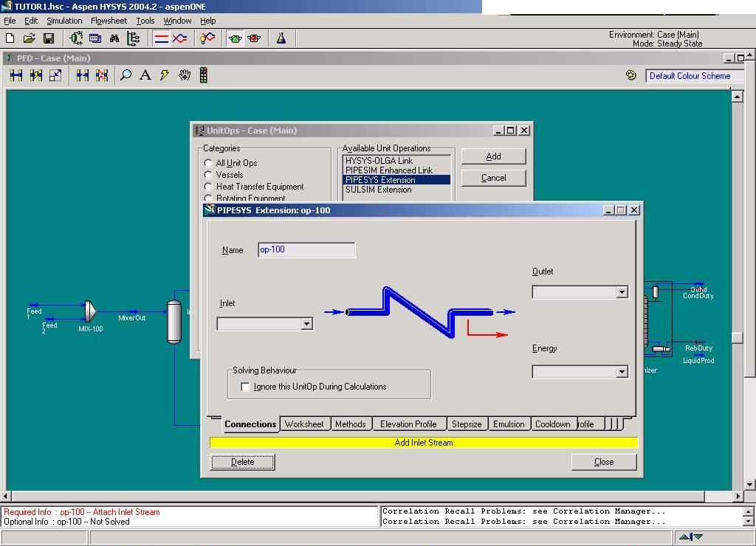Click the 'Attach Inlet Stream' required info message

pyautogui.click(x=82, y=512)
